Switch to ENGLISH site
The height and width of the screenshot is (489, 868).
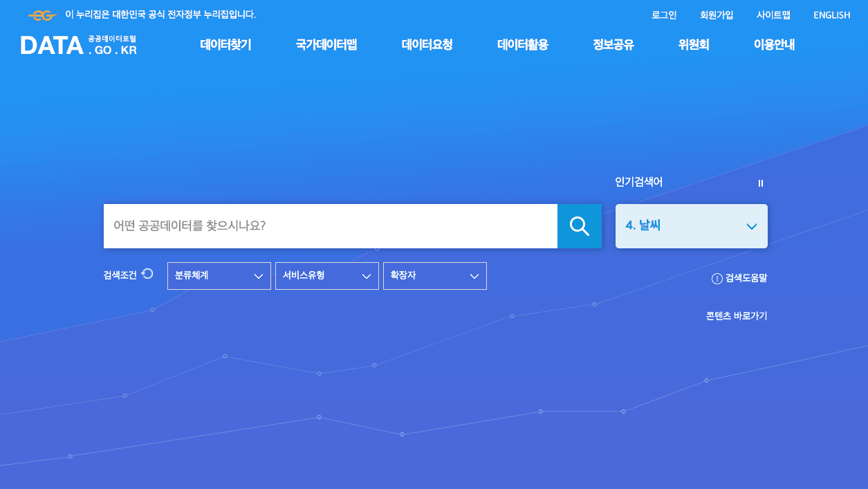pos(832,15)
